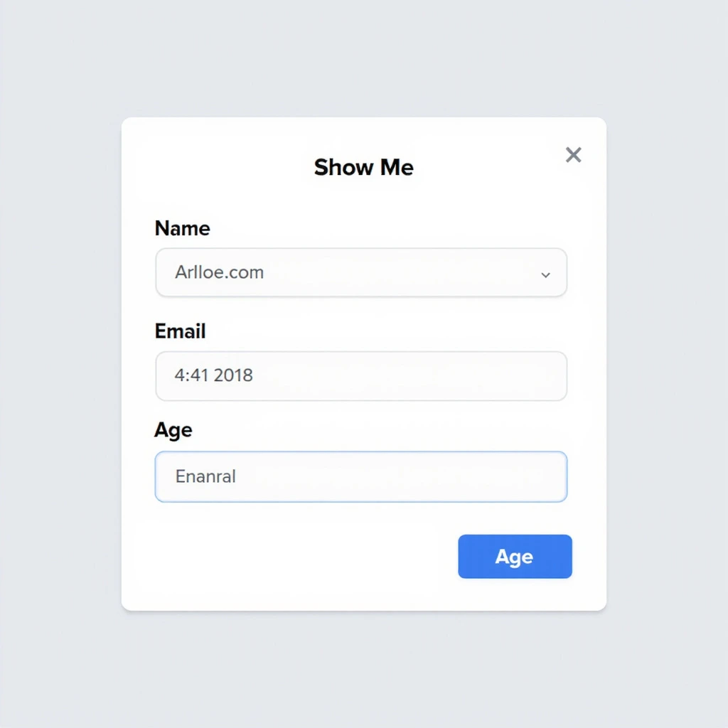Expand the Name dropdown chevron
This screenshot has width=728, height=728.
point(545,274)
